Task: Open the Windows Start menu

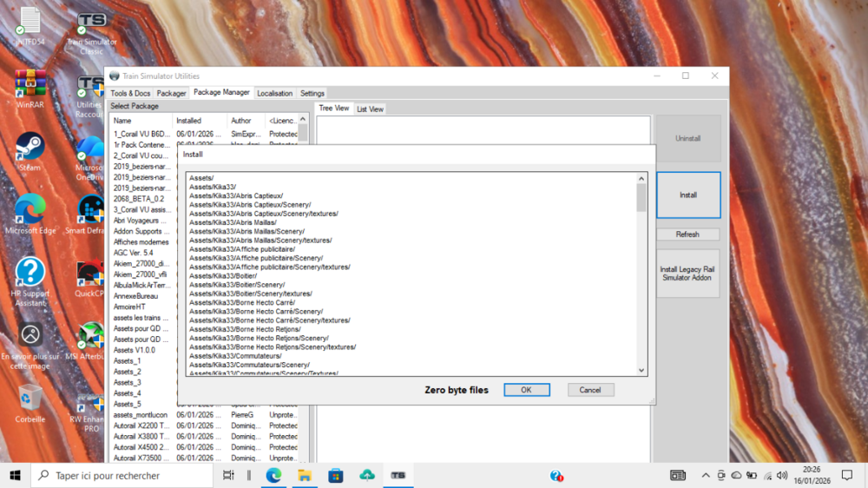Action: [15, 475]
